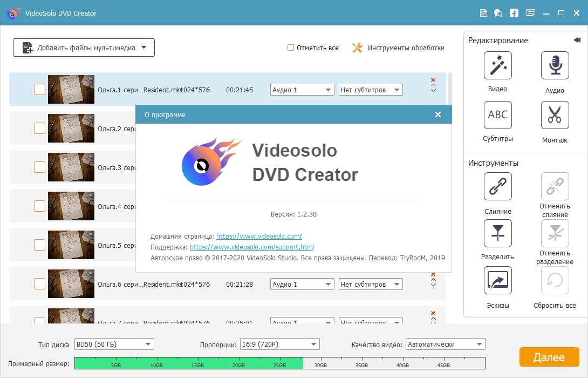Screen dimensions: 588x378
Task: Click the Добавить файлы мультимедиа button
Action: click(x=84, y=48)
